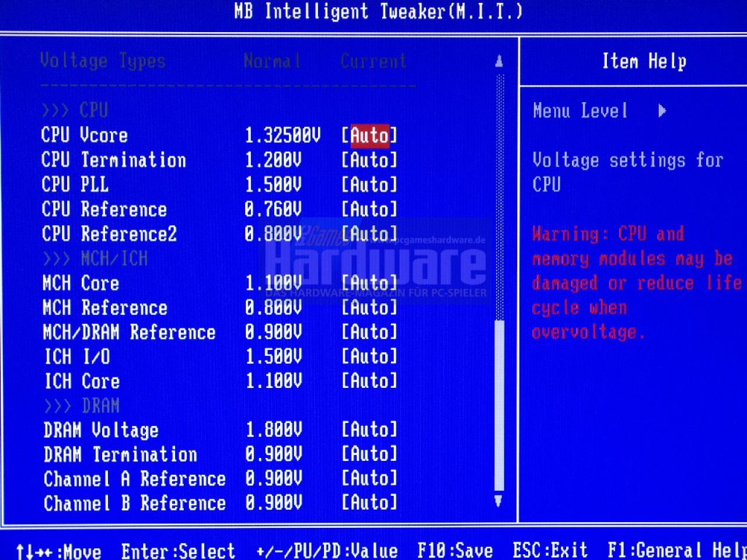The image size is (747, 560).
Task: Click the MCH/DRAM Reference label
Action: (129, 332)
